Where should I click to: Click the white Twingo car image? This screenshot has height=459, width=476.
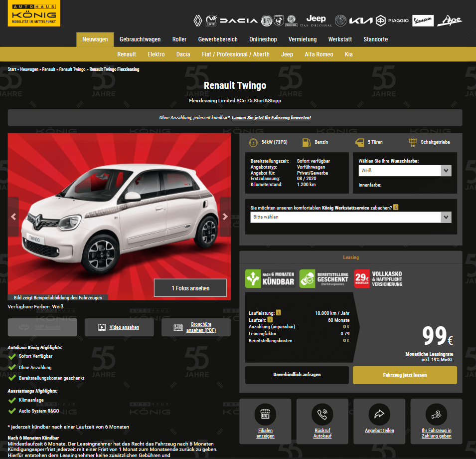[x=119, y=217]
